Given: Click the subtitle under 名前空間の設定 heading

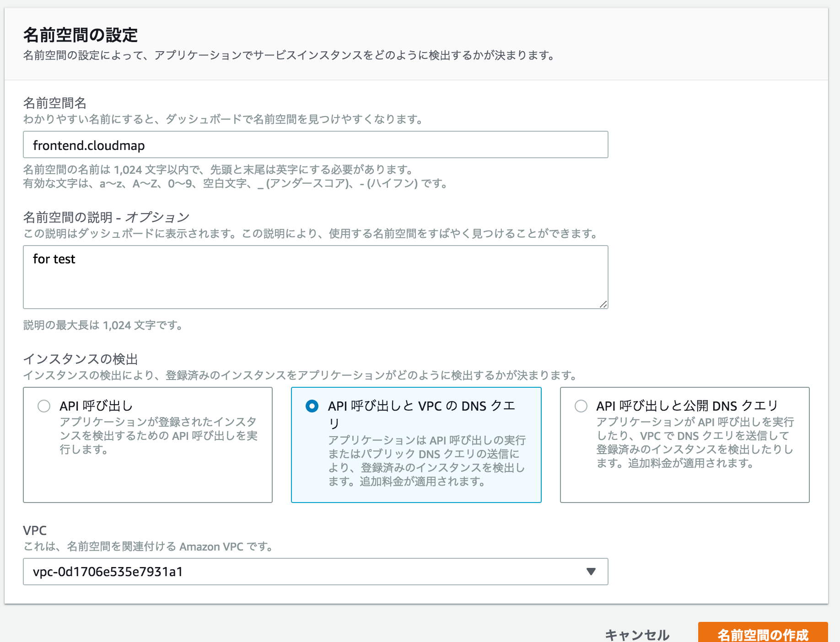Looking at the screenshot, I should (289, 55).
